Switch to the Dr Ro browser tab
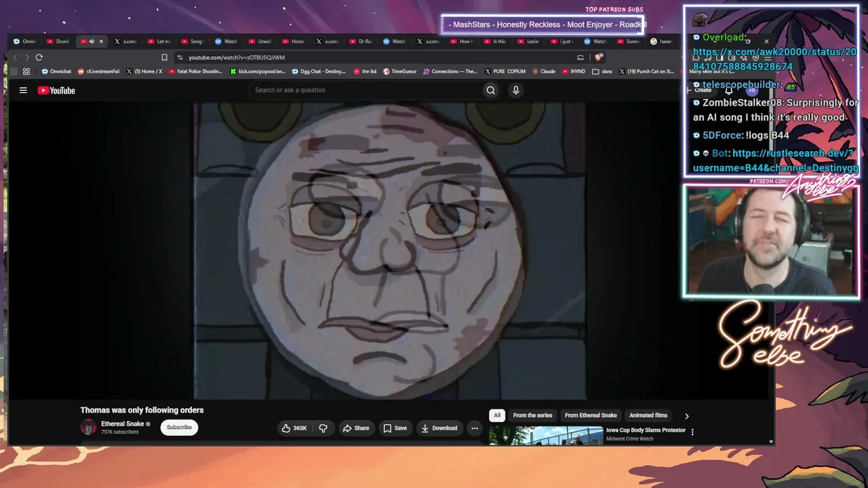This screenshot has height=488, width=868. (362, 41)
